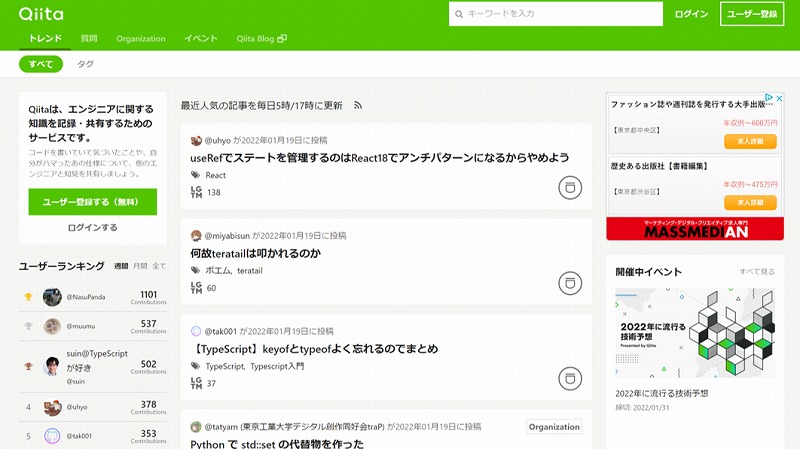Click @NasuPanda ranking avatar
Image resolution: width=800 pixels, height=449 pixels.
[52, 297]
